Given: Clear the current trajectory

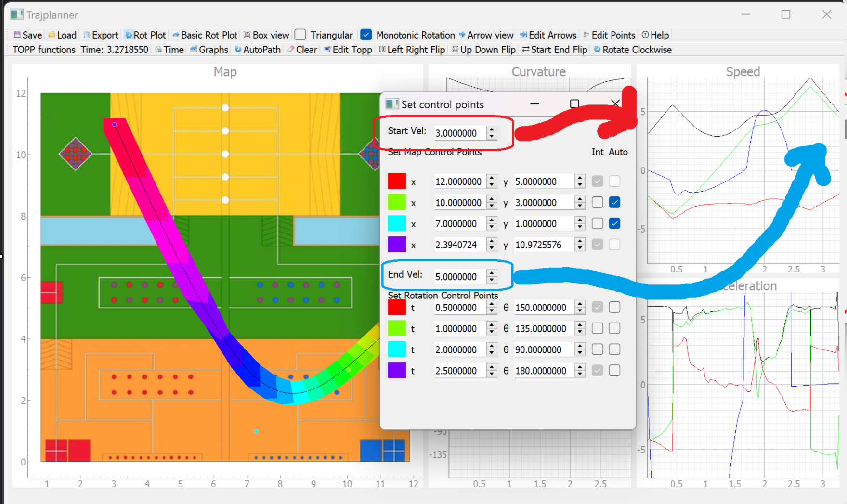Looking at the screenshot, I should pyautogui.click(x=302, y=50).
